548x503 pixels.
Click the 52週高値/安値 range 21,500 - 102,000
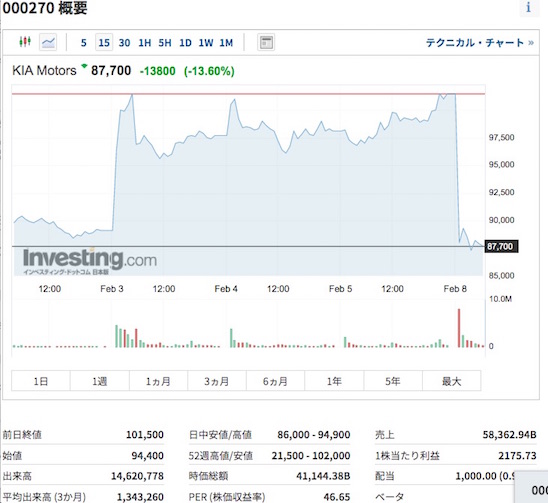[x=311, y=455]
